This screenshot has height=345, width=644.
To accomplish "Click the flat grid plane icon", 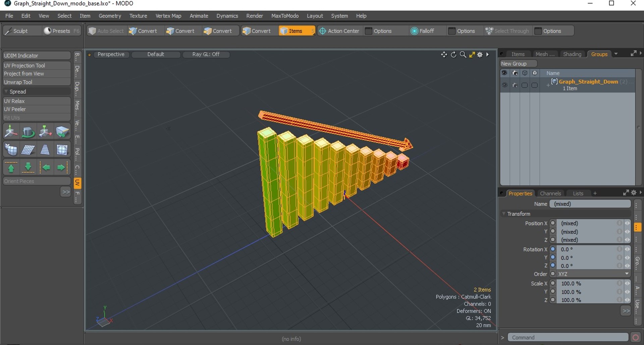I will [x=28, y=150].
